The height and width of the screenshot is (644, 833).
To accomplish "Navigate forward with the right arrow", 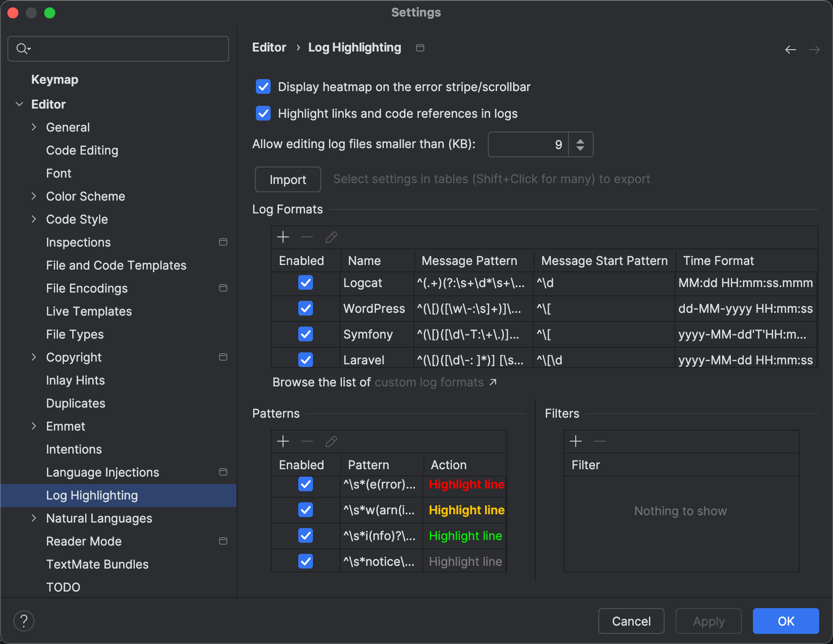I will [815, 49].
